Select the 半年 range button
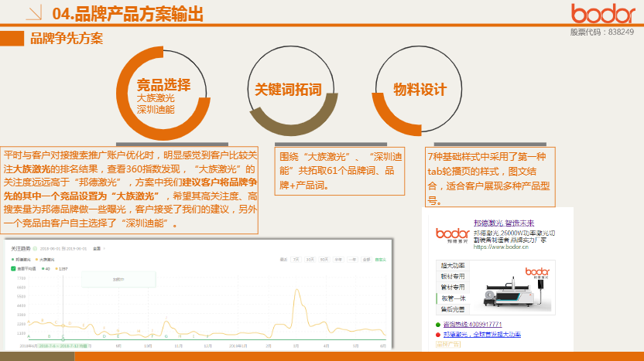The image size is (644, 361). tap(338, 260)
